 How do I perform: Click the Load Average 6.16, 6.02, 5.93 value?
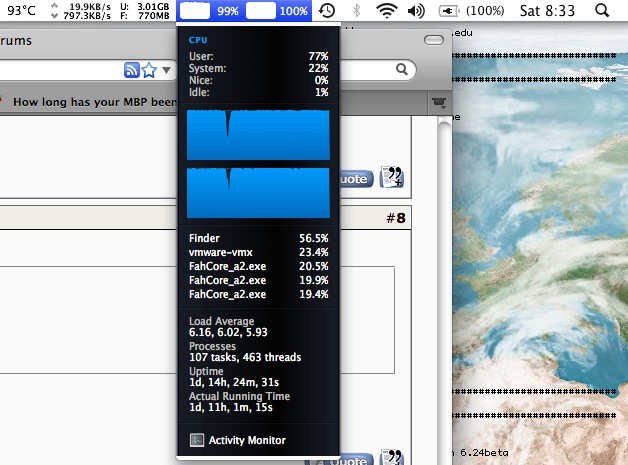point(228,332)
